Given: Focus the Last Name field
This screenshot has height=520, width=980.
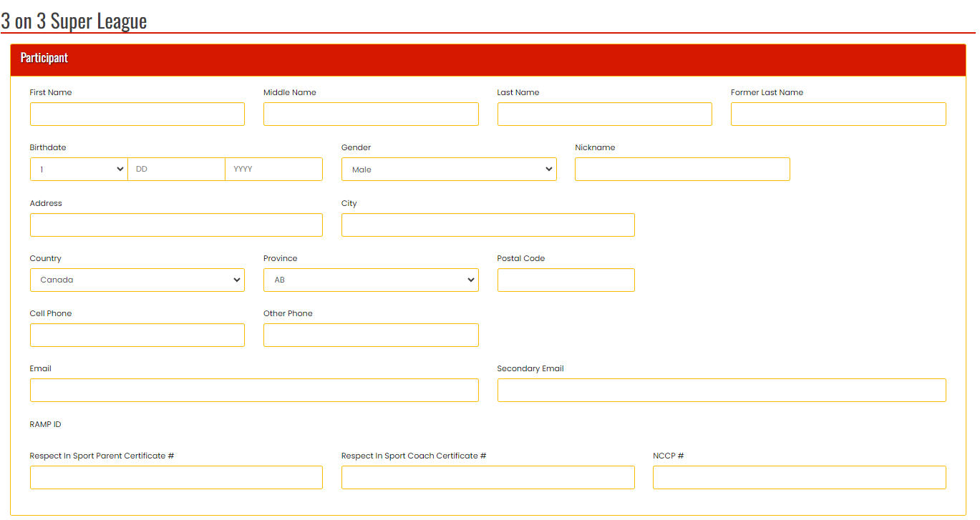Looking at the screenshot, I should pyautogui.click(x=604, y=114).
